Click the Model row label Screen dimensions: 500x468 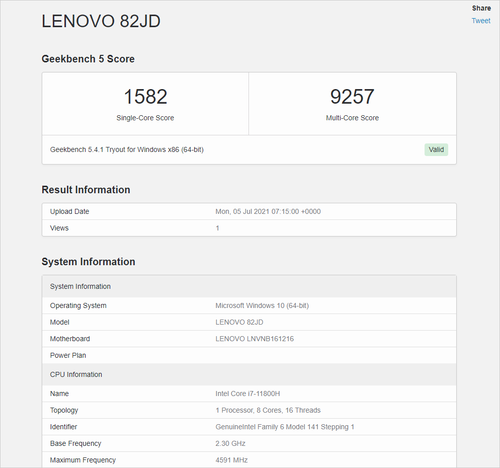pyautogui.click(x=59, y=322)
